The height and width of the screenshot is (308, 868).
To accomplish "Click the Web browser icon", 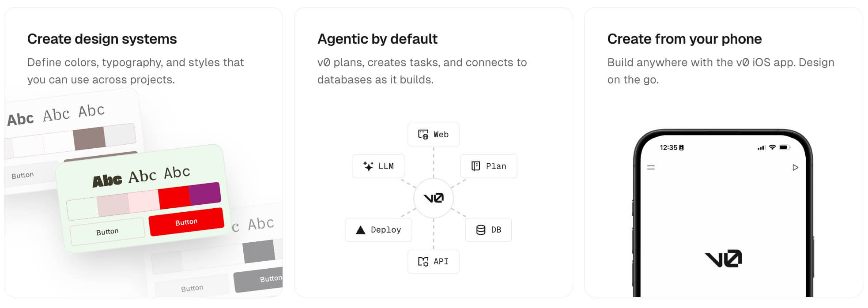I will click(x=423, y=135).
